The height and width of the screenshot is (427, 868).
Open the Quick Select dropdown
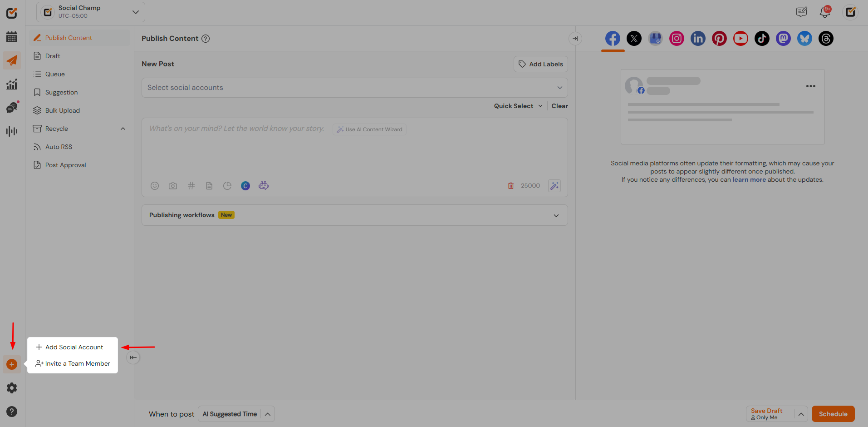point(518,106)
